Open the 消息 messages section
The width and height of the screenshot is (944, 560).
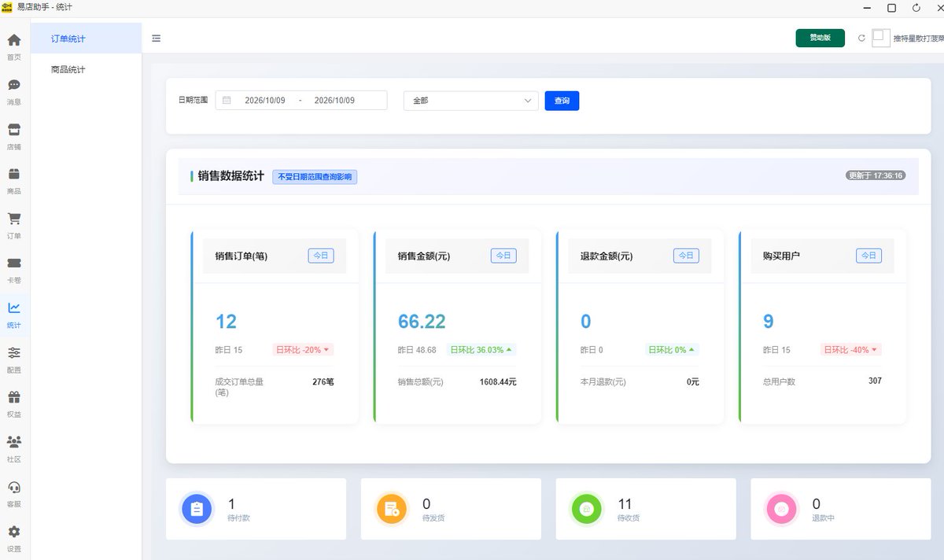click(x=14, y=91)
